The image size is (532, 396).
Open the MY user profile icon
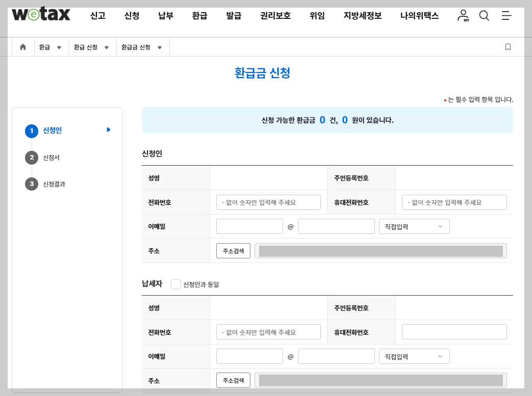point(462,16)
